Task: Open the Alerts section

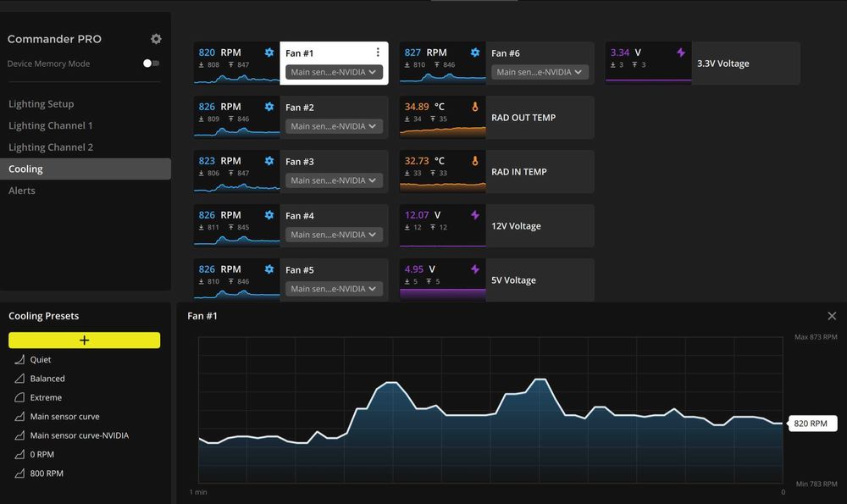Action: click(22, 191)
